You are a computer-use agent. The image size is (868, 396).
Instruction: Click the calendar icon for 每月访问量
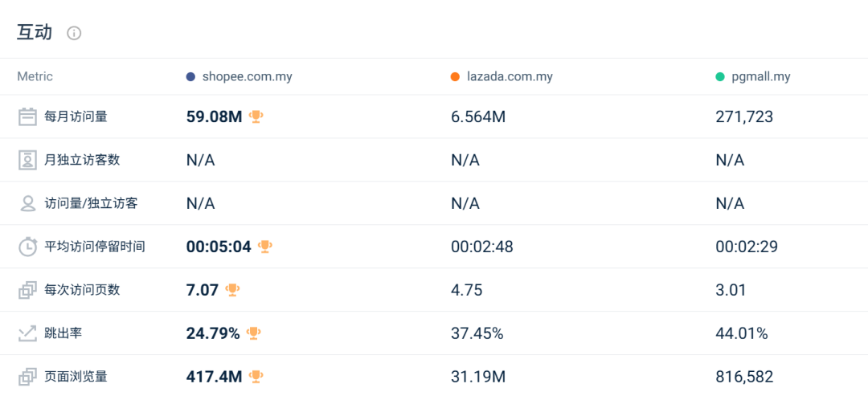(28, 116)
